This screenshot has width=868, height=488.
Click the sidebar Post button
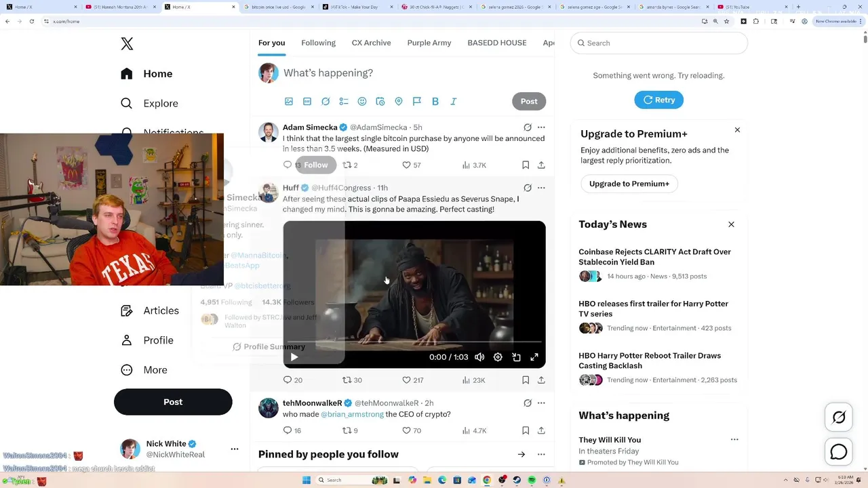coord(173,402)
